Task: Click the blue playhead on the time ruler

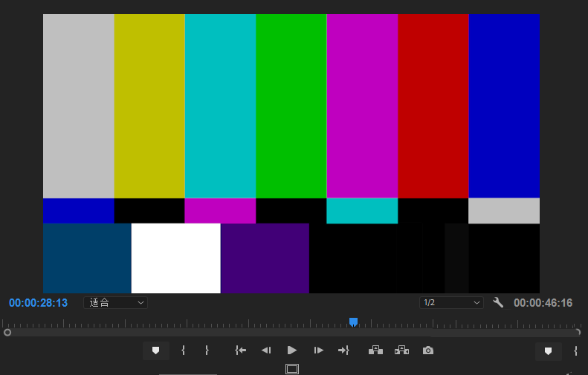Action: coord(353,322)
